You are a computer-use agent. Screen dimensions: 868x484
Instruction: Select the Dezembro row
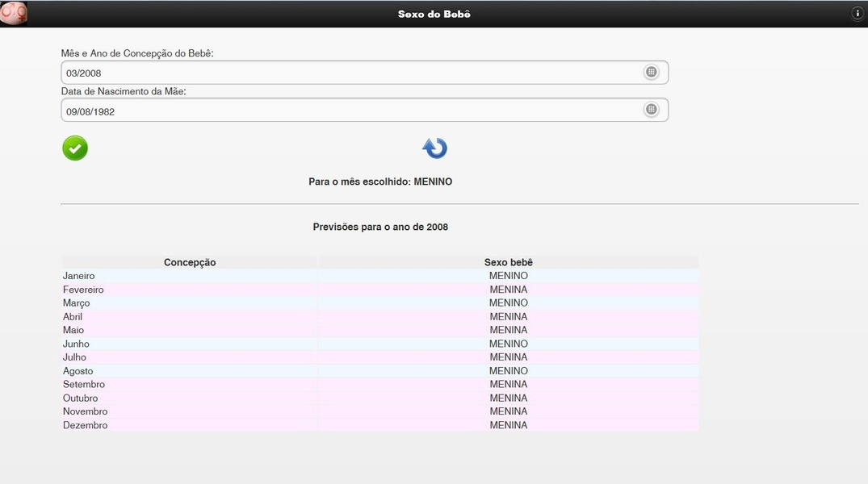379,425
